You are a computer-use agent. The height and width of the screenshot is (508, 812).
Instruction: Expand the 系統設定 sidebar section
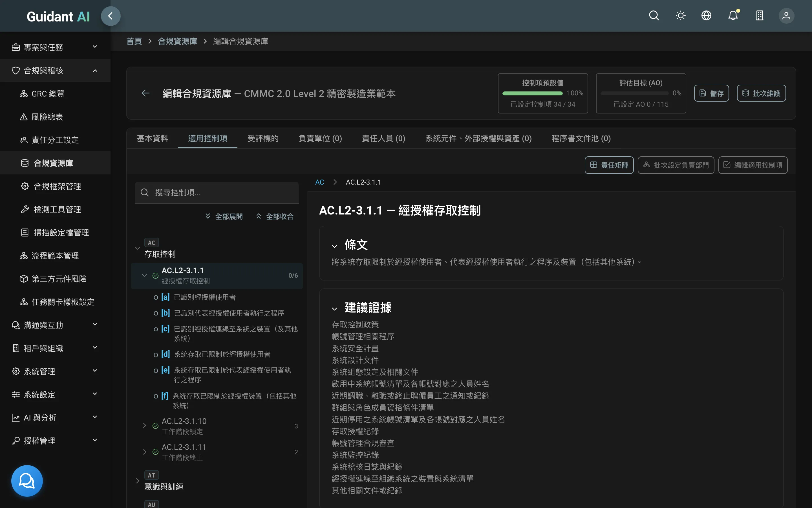[55, 395]
